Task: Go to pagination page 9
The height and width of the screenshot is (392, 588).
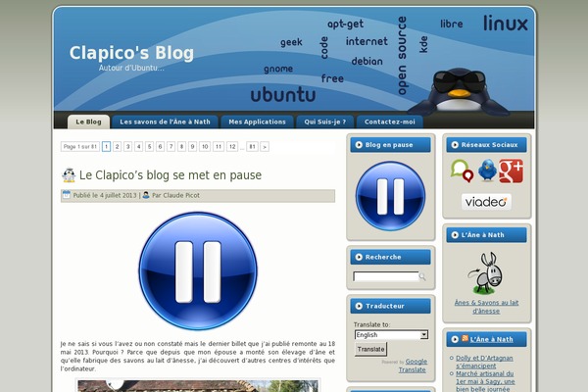Action: [x=192, y=147]
